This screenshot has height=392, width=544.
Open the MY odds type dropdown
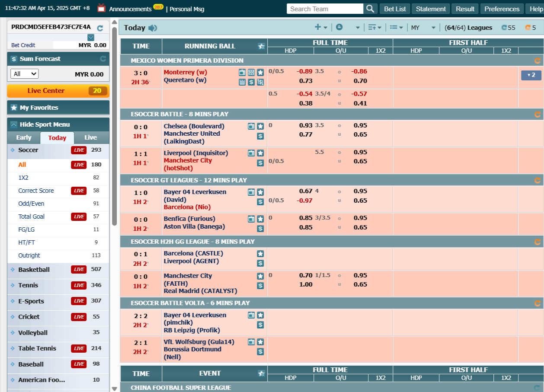coord(423,28)
